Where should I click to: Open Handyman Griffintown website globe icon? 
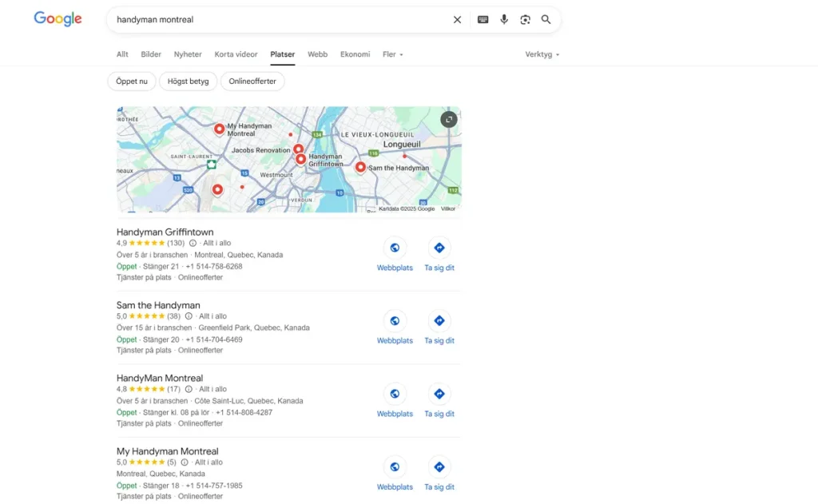[395, 248]
